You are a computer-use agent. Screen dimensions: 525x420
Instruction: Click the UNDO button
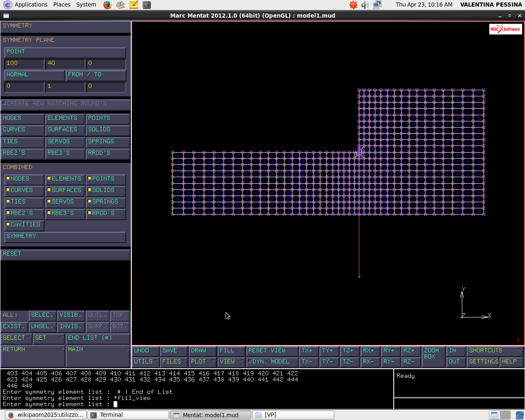(x=146, y=351)
